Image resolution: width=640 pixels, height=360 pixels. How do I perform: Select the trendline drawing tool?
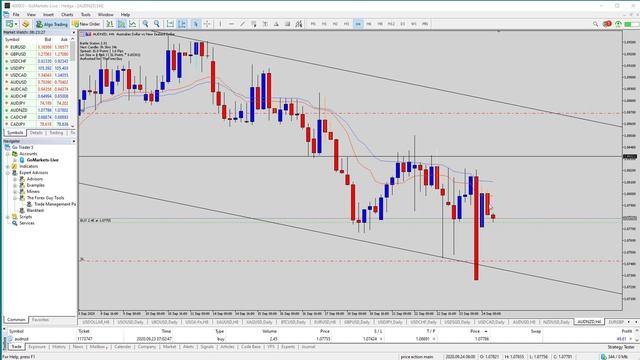(242, 24)
